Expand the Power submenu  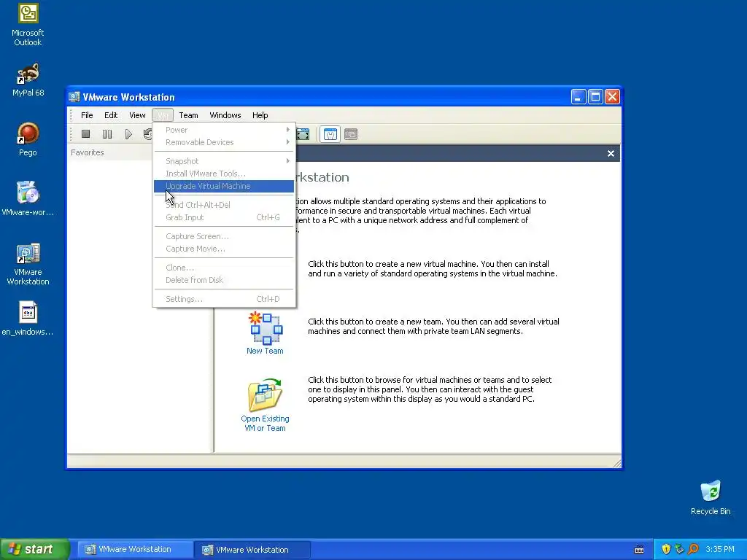click(x=224, y=130)
